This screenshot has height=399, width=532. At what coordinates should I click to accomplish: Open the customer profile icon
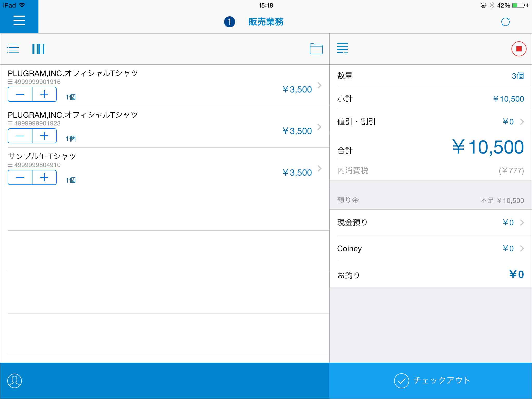coord(15,381)
